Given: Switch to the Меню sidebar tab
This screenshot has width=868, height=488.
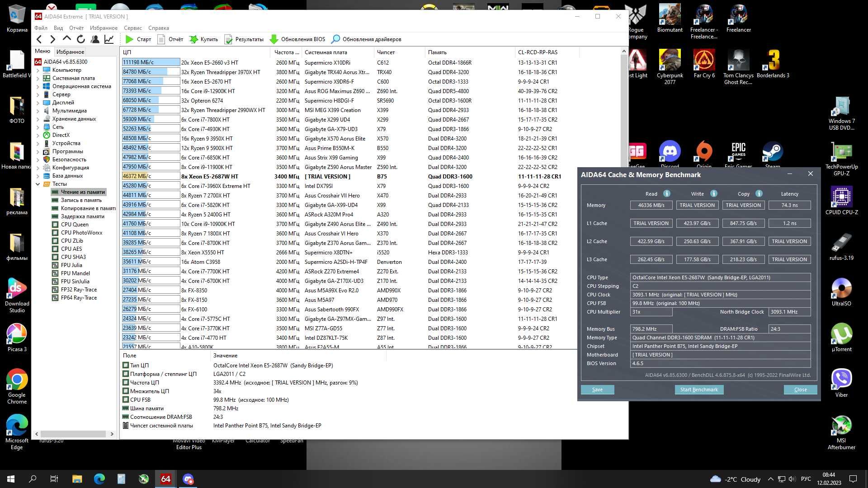Looking at the screenshot, I should [42, 52].
